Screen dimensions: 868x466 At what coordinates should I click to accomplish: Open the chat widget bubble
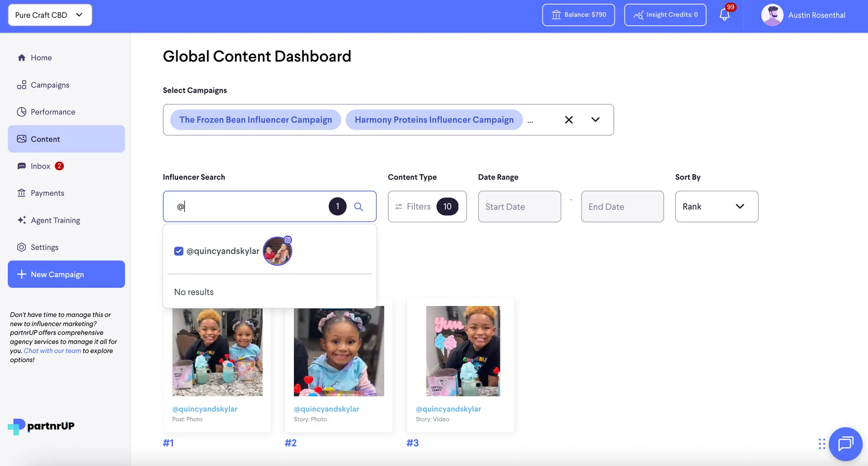coord(845,444)
